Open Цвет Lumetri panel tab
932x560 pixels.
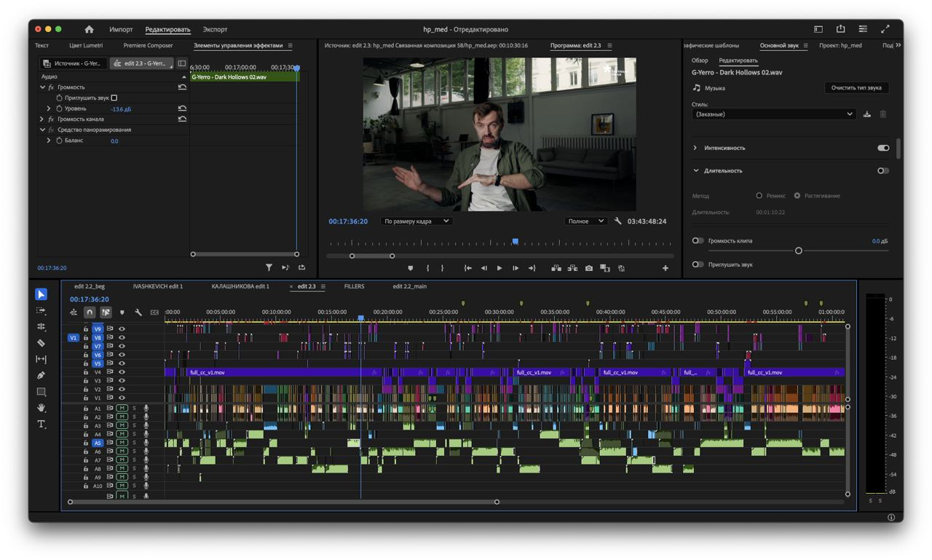(86, 45)
